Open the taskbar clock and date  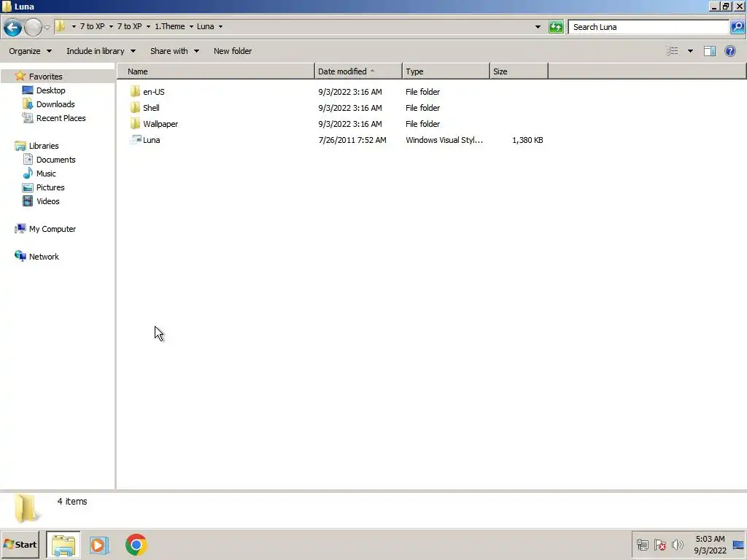tap(710, 545)
